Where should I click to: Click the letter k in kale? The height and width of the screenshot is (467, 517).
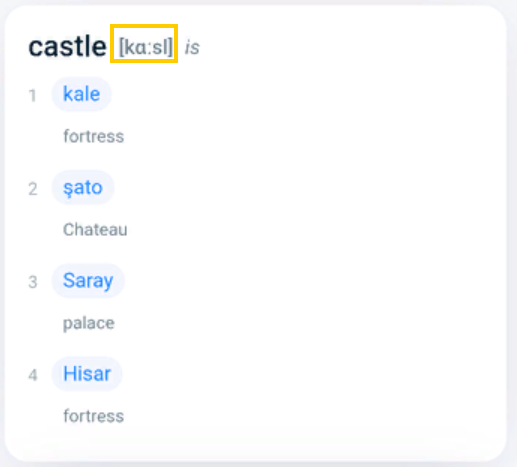coord(68,94)
